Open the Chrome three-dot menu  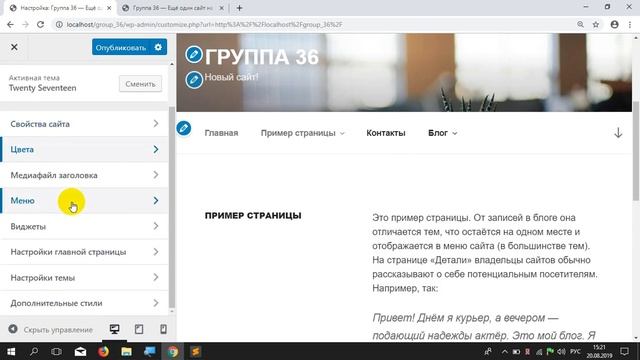(x=630, y=24)
